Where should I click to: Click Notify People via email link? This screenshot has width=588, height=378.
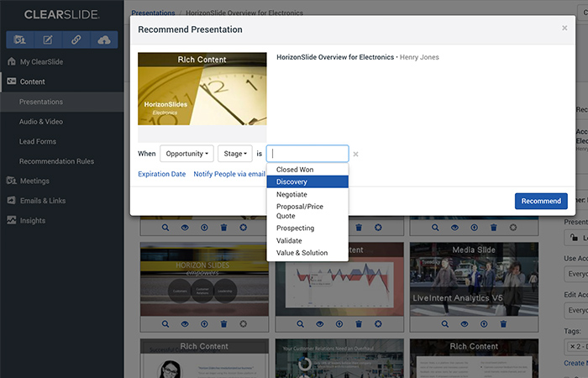229,174
